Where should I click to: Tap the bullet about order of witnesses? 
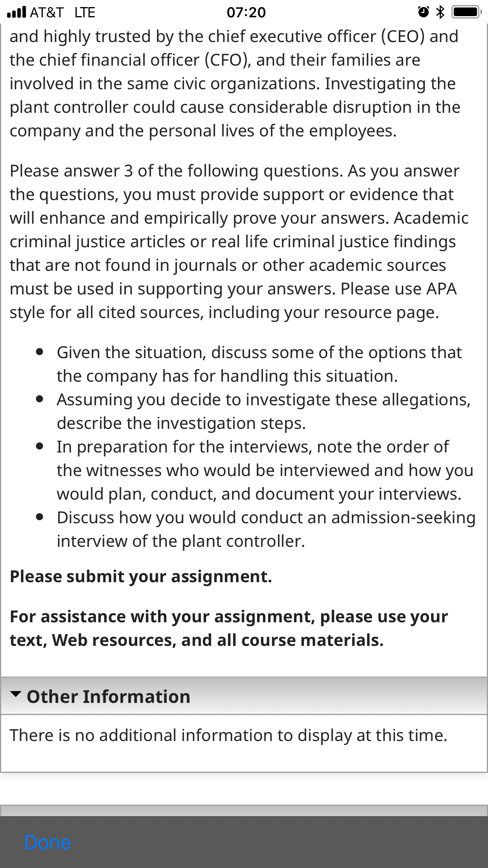click(x=265, y=471)
